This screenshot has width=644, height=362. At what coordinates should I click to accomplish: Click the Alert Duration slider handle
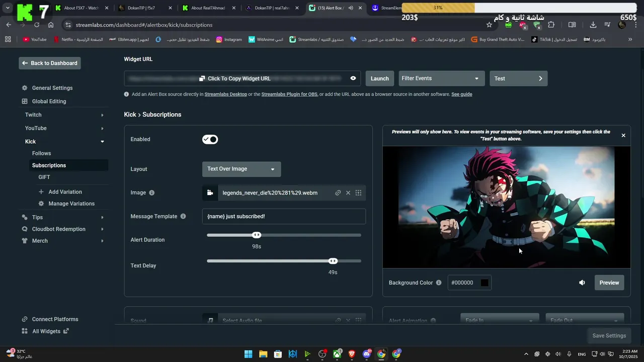pos(257,235)
